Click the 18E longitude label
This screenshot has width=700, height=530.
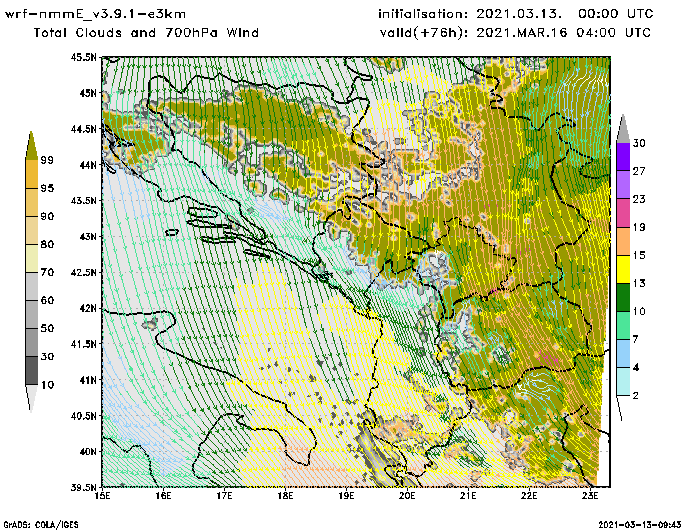[x=285, y=496]
